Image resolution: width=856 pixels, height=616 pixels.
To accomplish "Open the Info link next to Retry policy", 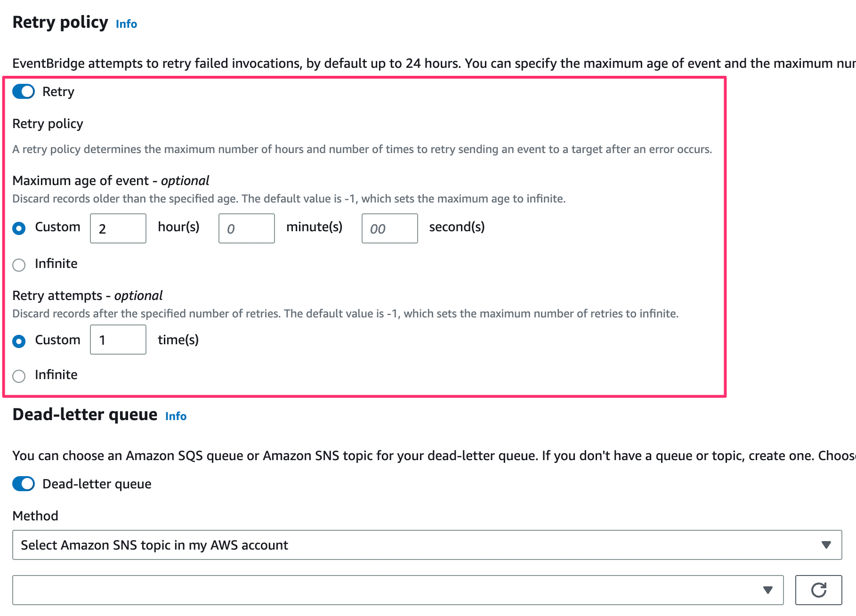I will point(126,24).
